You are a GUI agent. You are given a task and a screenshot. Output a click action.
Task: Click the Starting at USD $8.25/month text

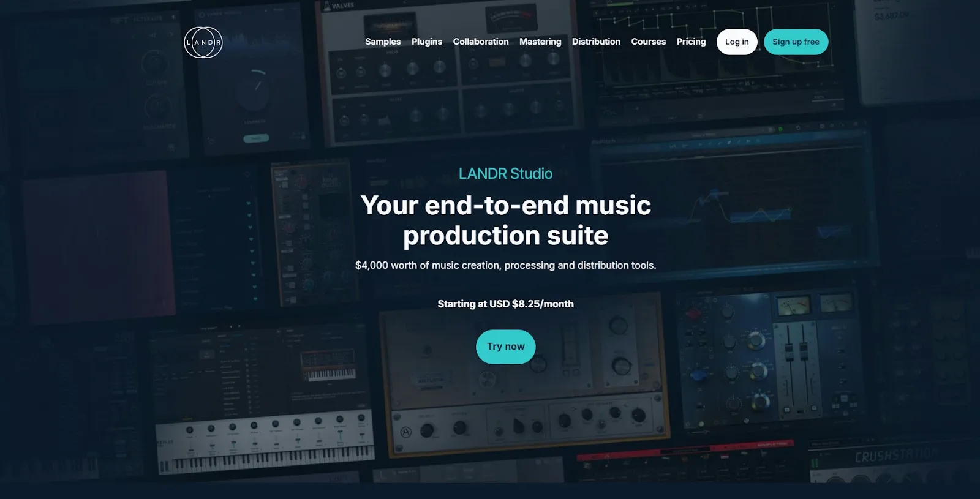505,304
